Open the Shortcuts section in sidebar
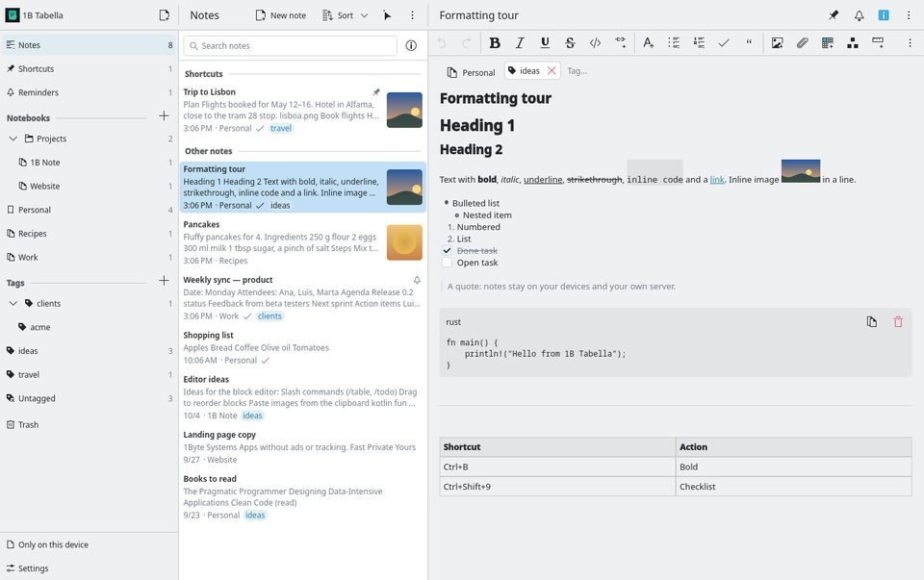Viewport: 924px width, 580px height. coord(89,68)
